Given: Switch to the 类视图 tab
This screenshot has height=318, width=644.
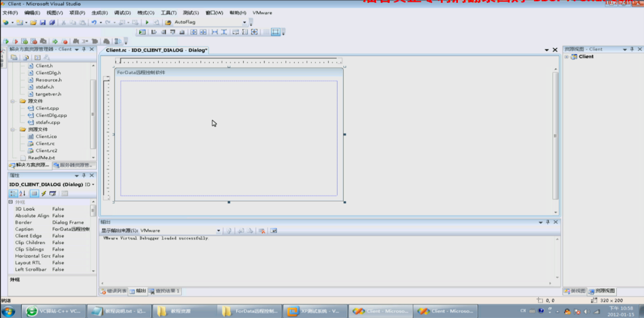Looking at the screenshot, I should pos(575,291).
